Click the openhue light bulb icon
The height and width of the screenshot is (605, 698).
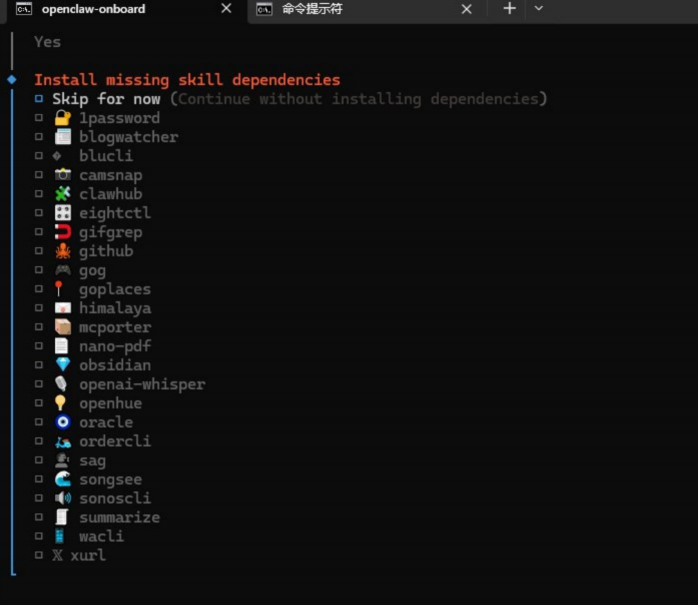pos(62,403)
